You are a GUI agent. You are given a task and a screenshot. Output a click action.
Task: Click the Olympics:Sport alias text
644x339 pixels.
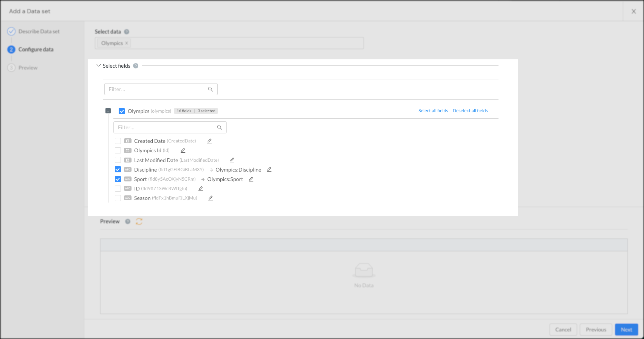click(225, 179)
